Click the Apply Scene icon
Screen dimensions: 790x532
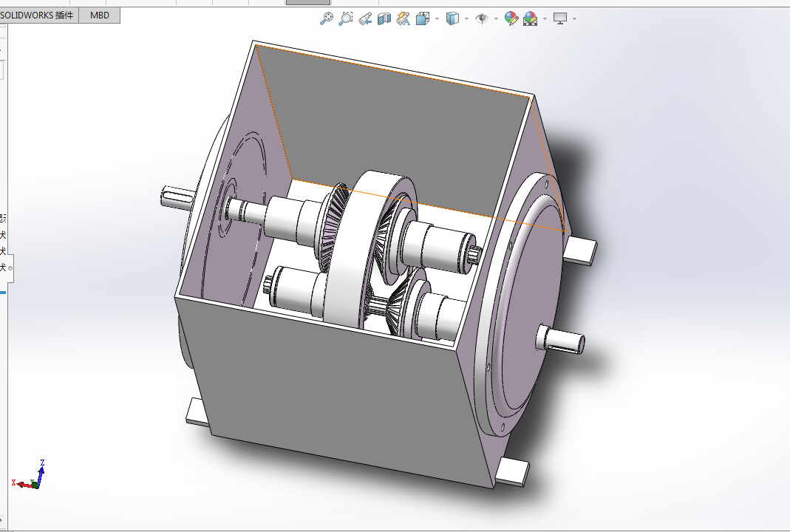pyautogui.click(x=530, y=19)
